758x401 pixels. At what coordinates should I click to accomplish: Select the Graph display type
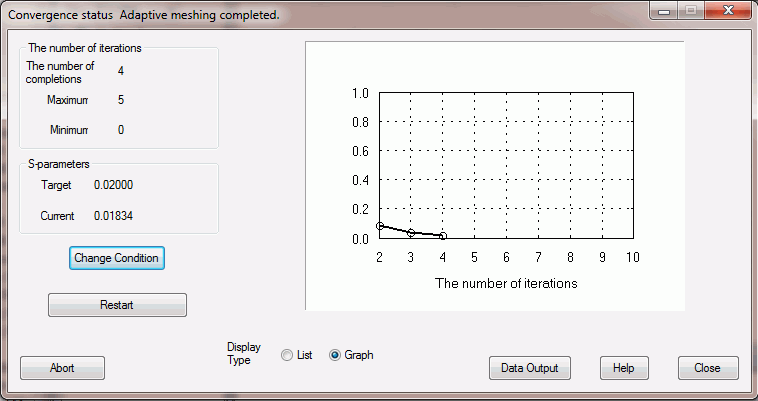click(335, 355)
